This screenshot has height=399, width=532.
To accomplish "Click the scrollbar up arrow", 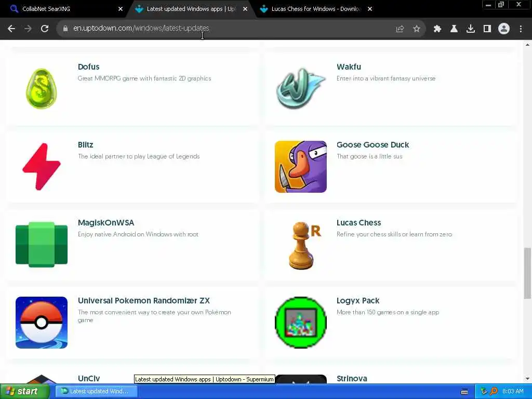I will coord(527,45).
